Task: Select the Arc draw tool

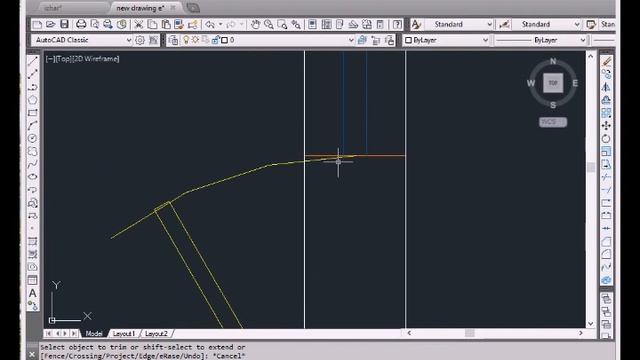Action: coord(33,125)
